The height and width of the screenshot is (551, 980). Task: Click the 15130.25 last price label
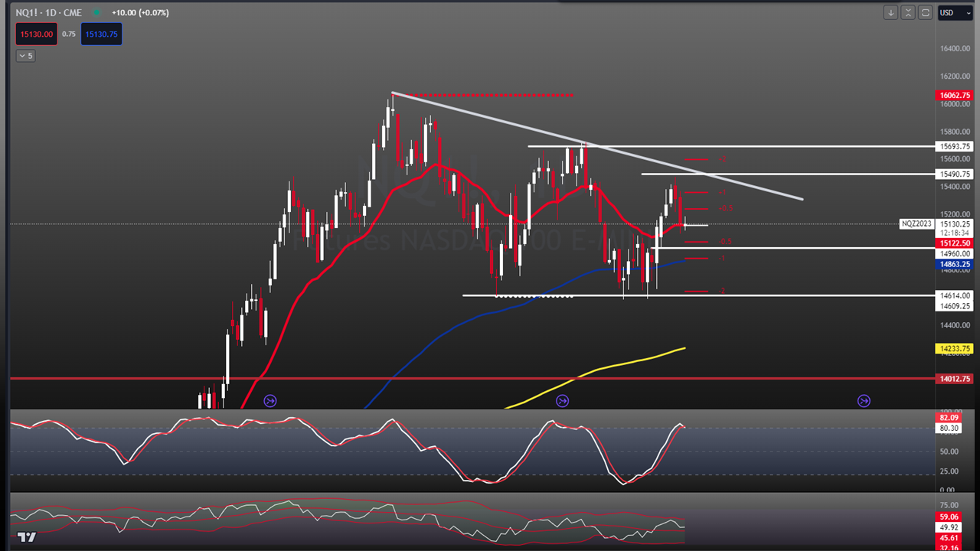(954, 224)
